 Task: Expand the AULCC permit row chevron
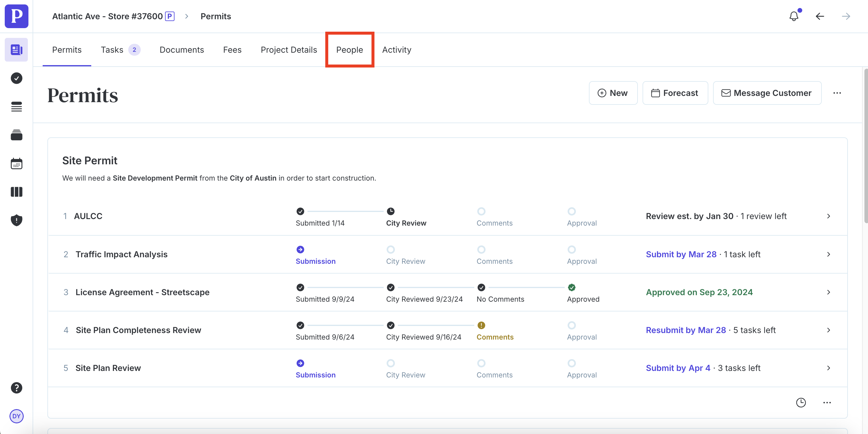coord(828,216)
